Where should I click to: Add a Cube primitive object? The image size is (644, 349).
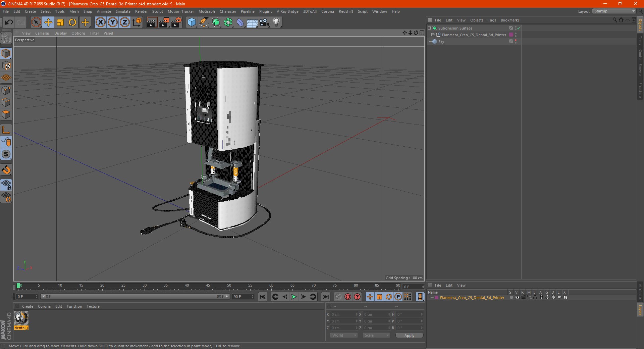[x=192, y=22]
